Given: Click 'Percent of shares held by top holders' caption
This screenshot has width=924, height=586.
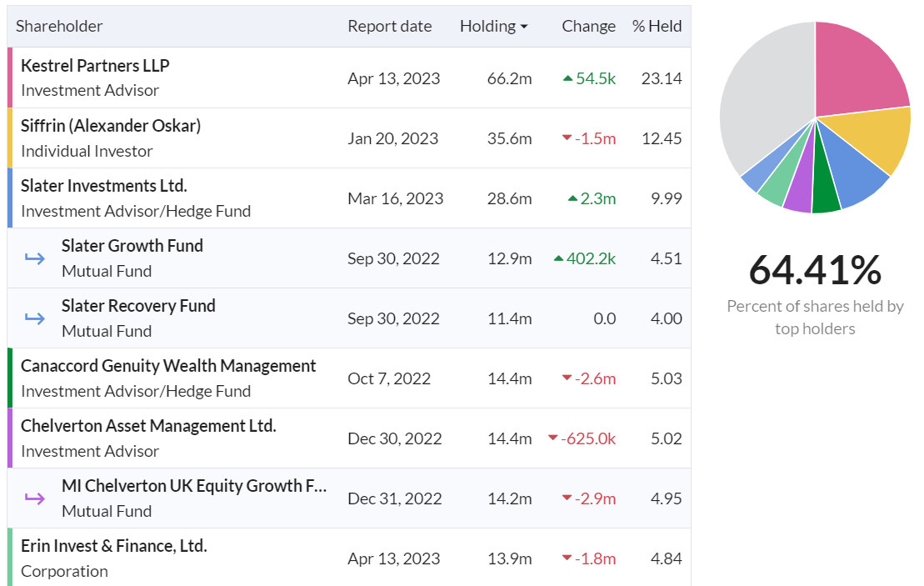Looking at the screenshot, I should (815, 317).
